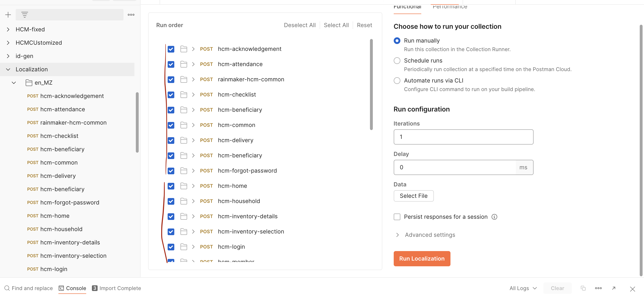Collapse the en_MZ folder chevron
The image size is (644, 301).
14,83
